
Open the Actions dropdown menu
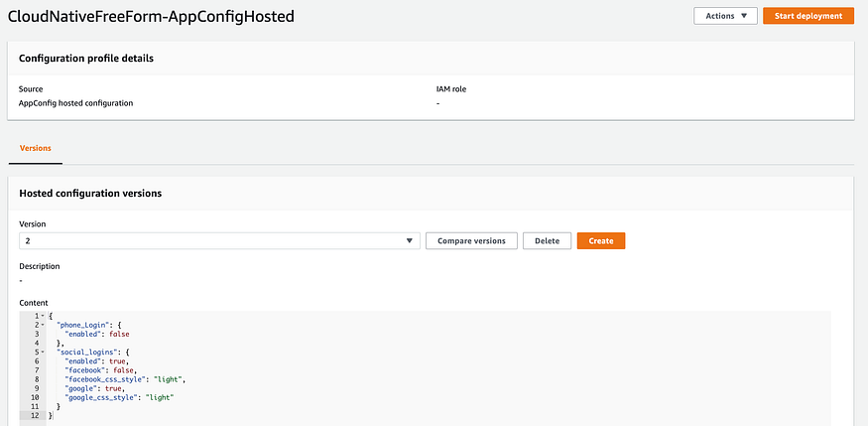click(x=725, y=16)
